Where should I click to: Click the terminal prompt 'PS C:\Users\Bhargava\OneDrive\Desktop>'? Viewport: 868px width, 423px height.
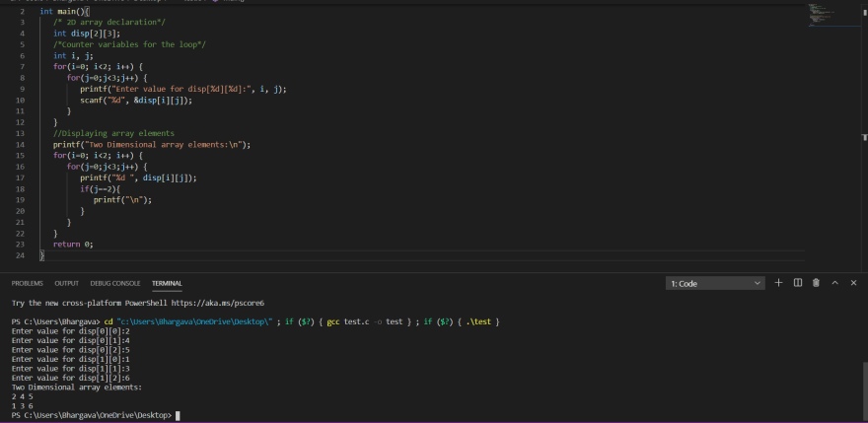pyautogui.click(x=92, y=415)
